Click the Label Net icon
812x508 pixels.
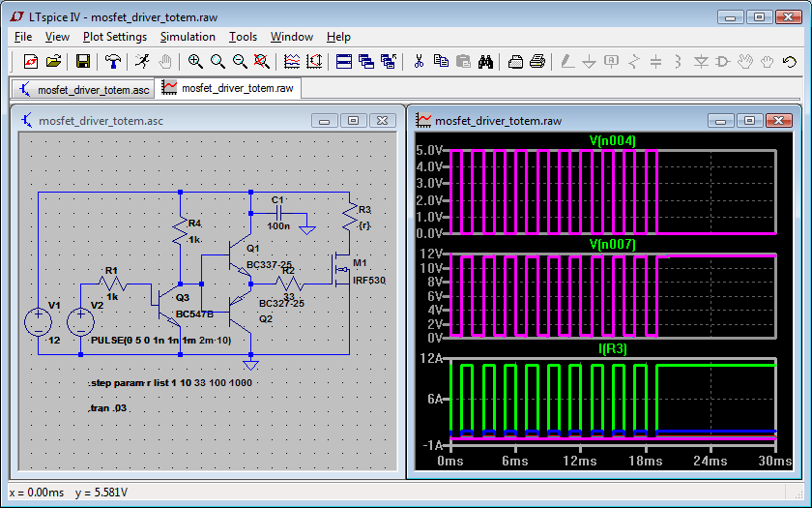(x=611, y=62)
